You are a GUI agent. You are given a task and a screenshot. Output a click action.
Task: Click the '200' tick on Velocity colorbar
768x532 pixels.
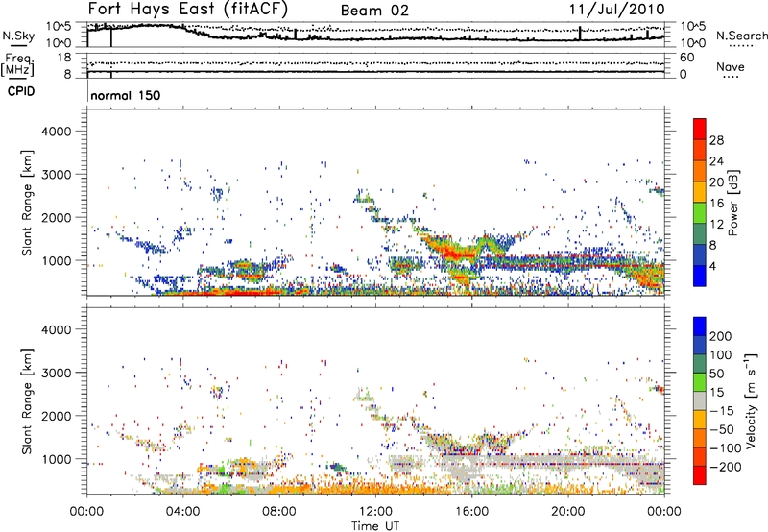tap(721, 336)
